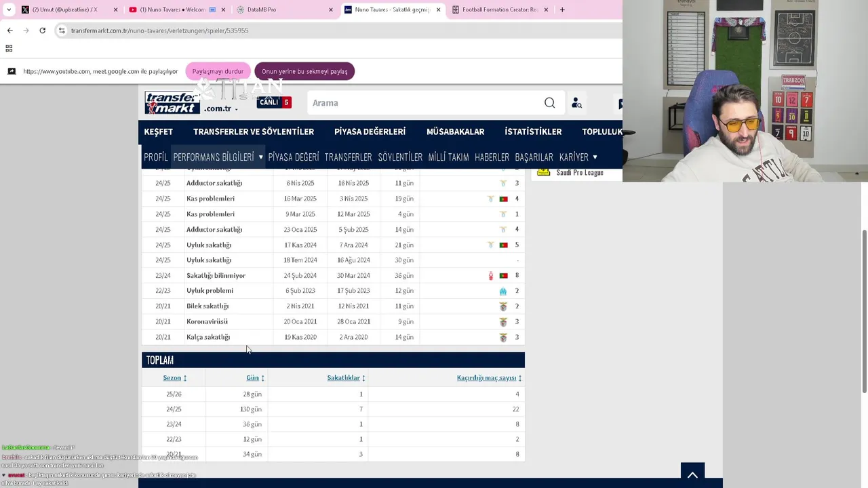Go to the PROFİL player tab
The image size is (868, 488).
[x=156, y=157]
